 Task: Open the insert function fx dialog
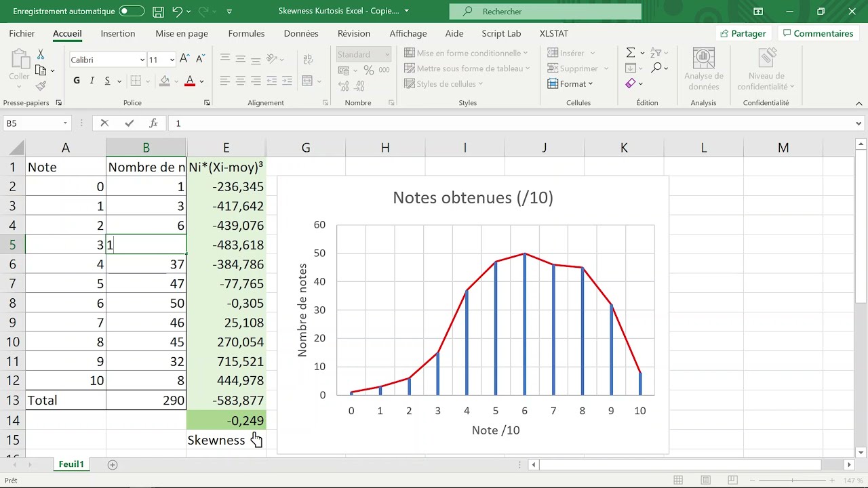coord(154,123)
